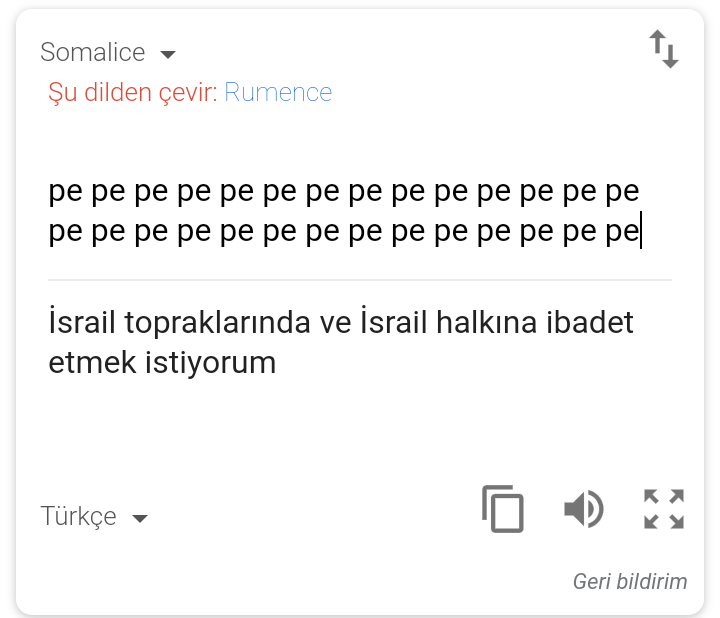Image resolution: width=720 pixels, height=618 pixels.
Task: Click the "etmek istiyorum" translation line
Action: pos(162,362)
